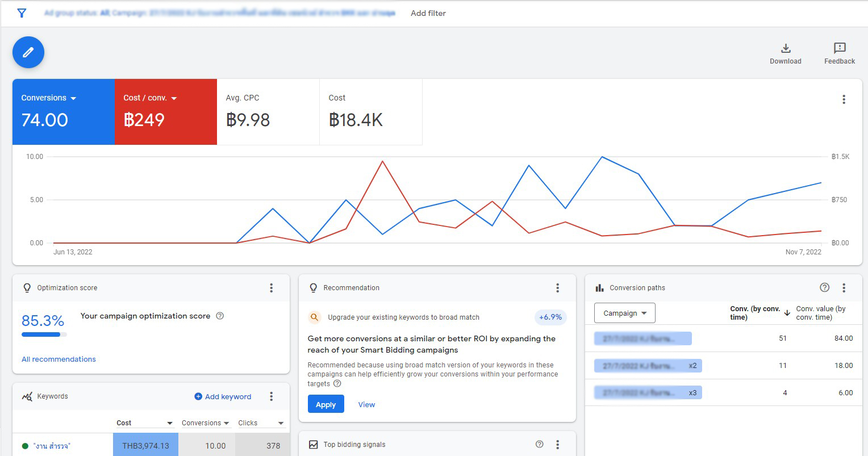Click the conversion path chip marked x3
Image resolution: width=868 pixels, height=456 pixels.
648,392
